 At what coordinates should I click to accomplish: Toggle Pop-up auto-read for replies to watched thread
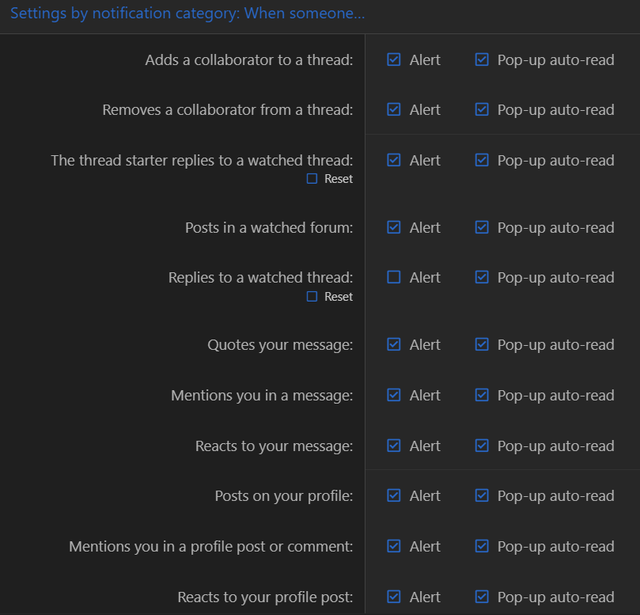(x=482, y=277)
